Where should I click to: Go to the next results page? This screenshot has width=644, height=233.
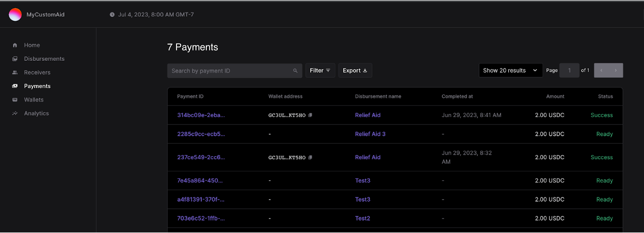click(616, 71)
